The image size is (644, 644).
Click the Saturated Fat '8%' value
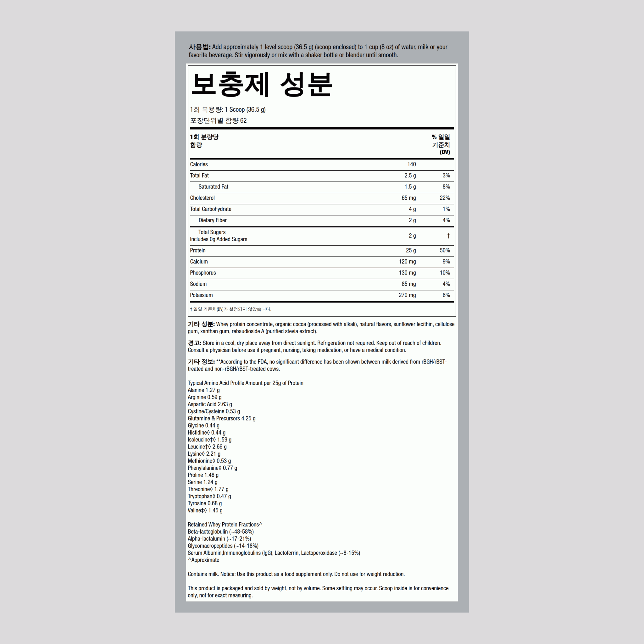[x=446, y=187]
